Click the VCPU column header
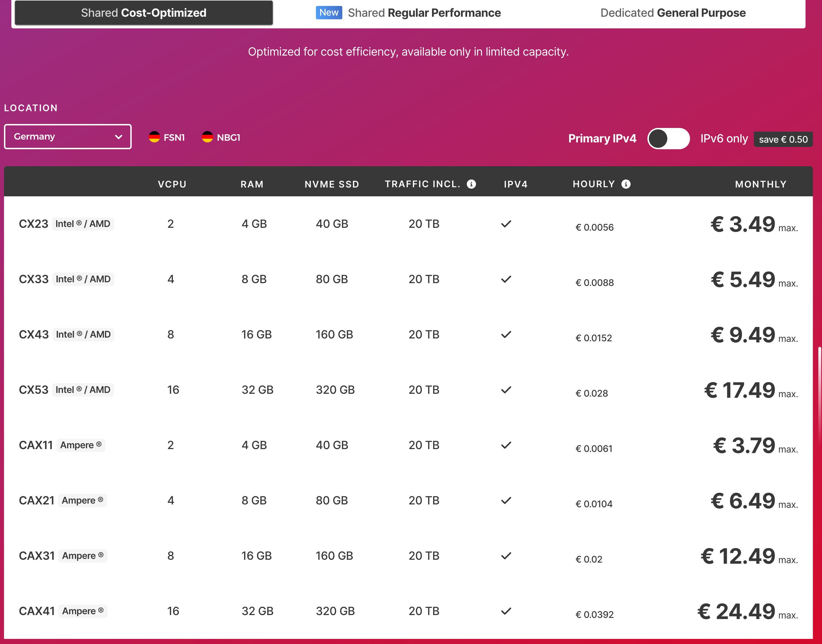The height and width of the screenshot is (644, 822). coord(172,184)
